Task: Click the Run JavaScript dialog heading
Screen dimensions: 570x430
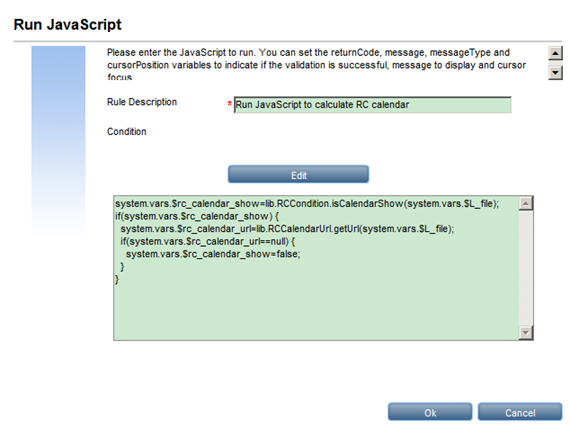Action: click(x=68, y=25)
